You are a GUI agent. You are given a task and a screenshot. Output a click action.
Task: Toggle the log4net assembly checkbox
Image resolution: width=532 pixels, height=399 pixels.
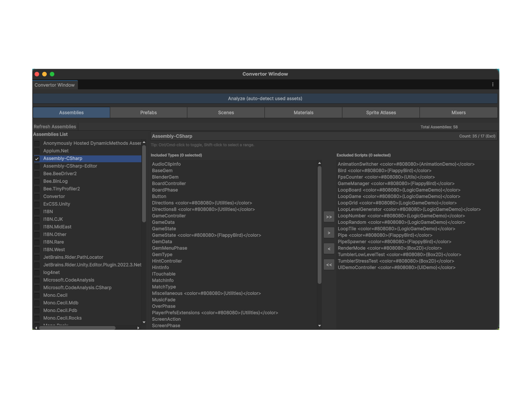(37, 273)
